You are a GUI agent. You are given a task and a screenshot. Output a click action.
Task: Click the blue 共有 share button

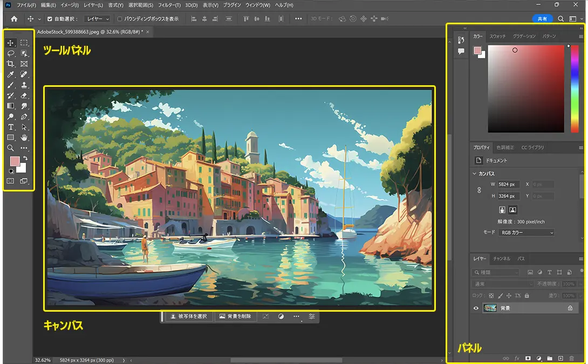point(542,19)
